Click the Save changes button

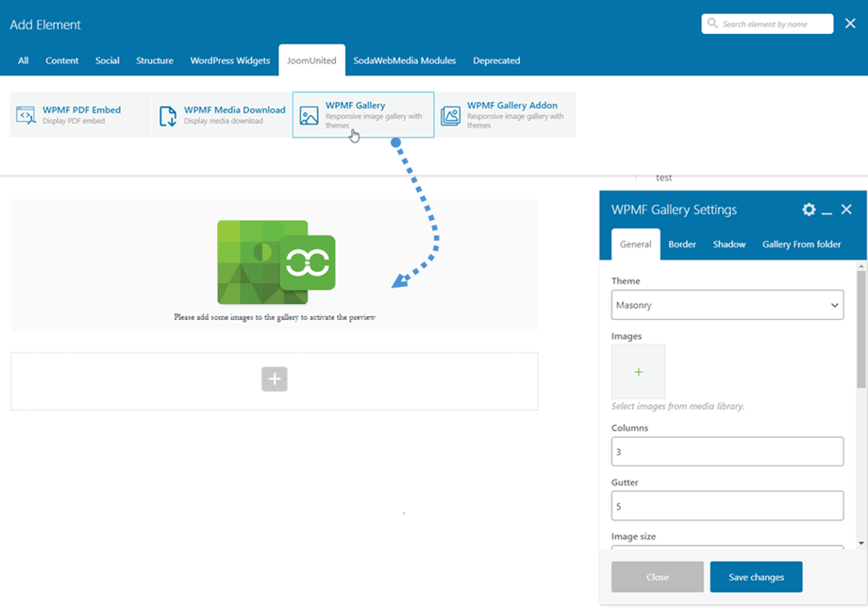(x=756, y=577)
